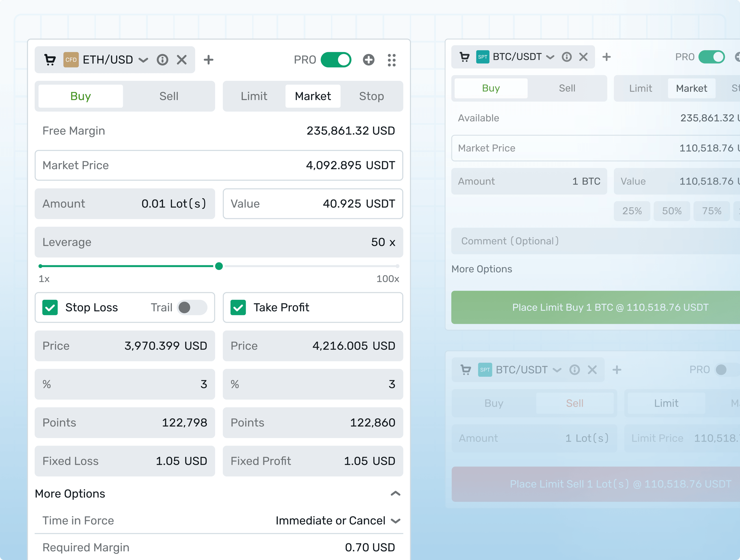Open the six-dot grid drag handle
Screen dimensions: 740x560
point(392,60)
